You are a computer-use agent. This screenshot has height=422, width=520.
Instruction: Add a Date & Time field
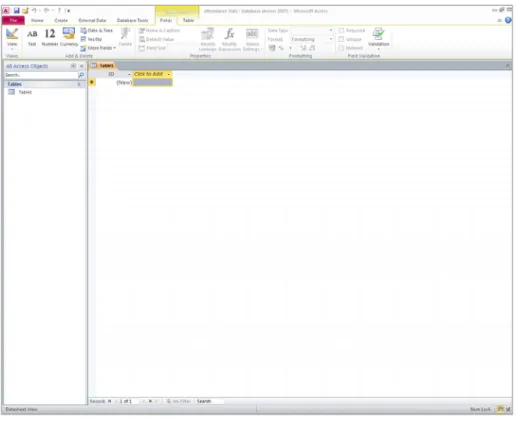point(97,30)
